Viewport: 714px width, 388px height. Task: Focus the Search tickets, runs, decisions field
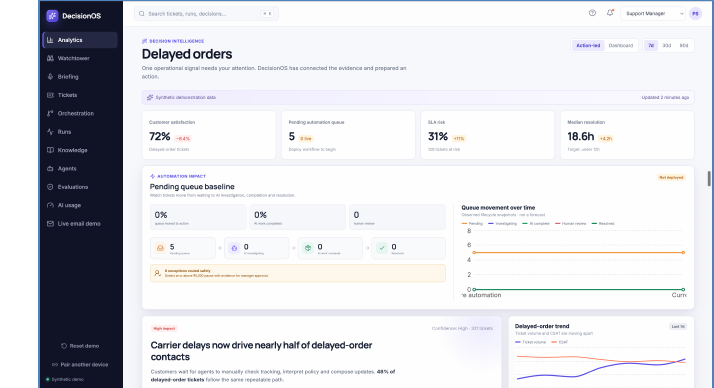tap(206, 14)
